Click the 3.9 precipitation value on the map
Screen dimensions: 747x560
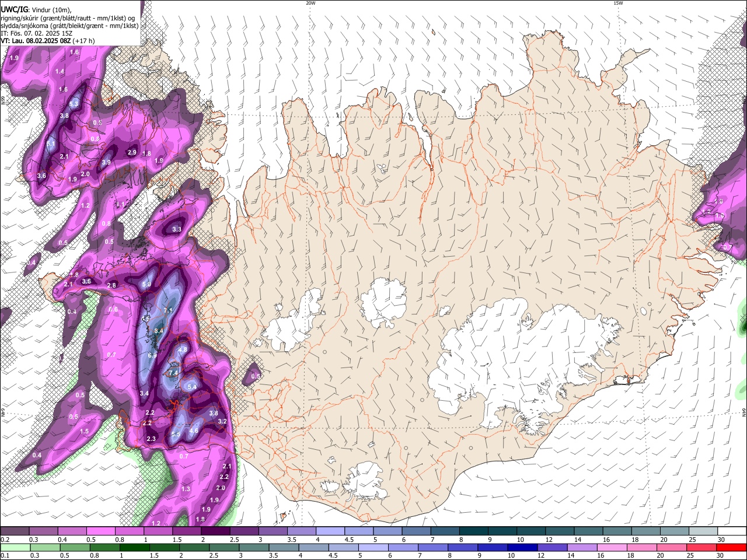[x=106, y=162]
